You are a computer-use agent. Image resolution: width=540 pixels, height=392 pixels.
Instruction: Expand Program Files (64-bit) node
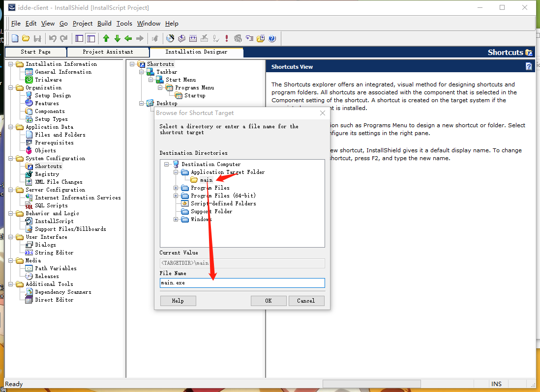[x=176, y=196]
